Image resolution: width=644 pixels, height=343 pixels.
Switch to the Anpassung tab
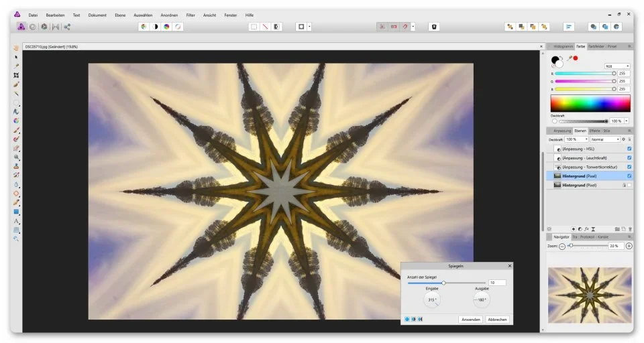tap(562, 131)
